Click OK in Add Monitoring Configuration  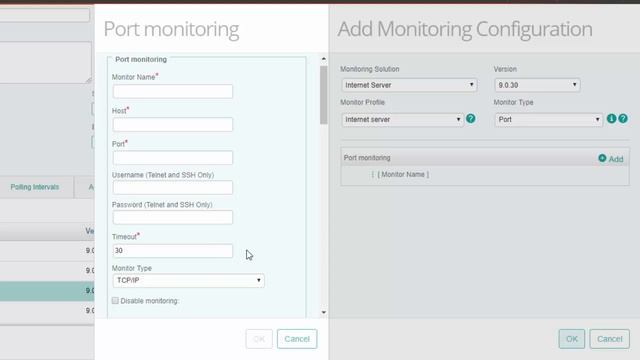571,339
